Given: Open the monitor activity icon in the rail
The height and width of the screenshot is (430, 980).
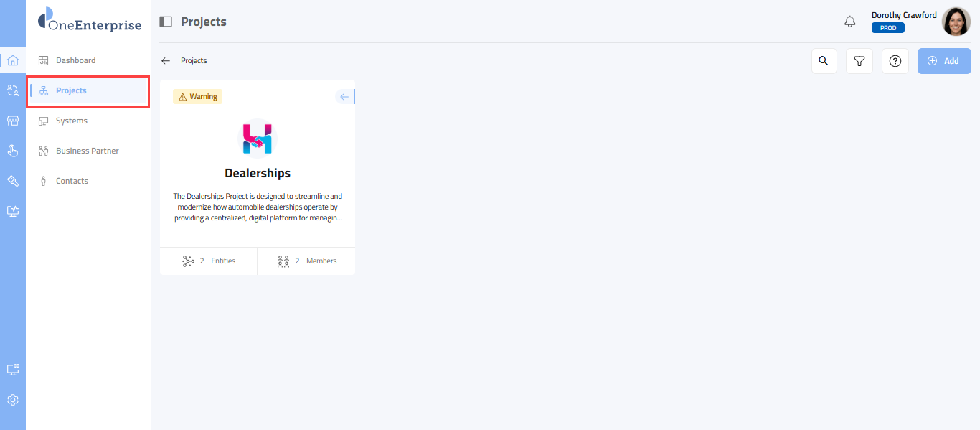Looking at the screenshot, I should point(13,211).
